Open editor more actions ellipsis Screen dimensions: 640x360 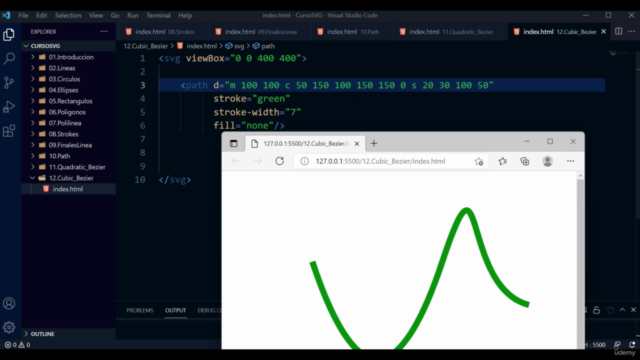tap(631, 31)
